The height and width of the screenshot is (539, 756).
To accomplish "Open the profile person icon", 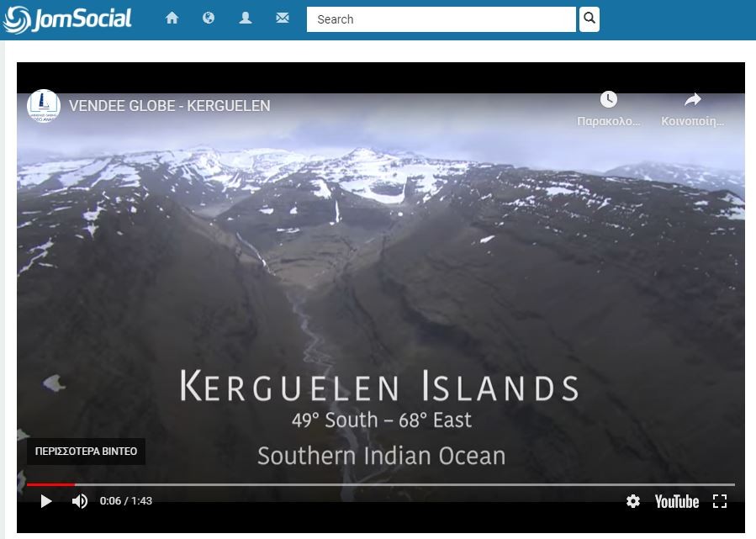I will pyautogui.click(x=246, y=18).
